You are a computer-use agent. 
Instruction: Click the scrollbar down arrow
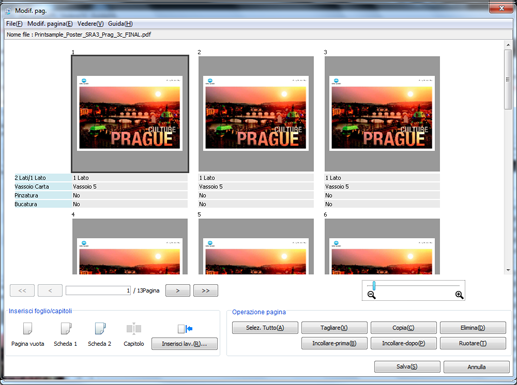click(x=508, y=270)
